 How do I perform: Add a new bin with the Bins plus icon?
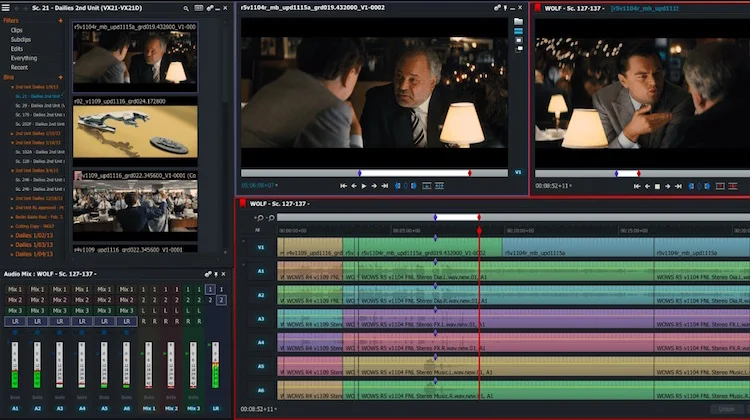click(60, 77)
